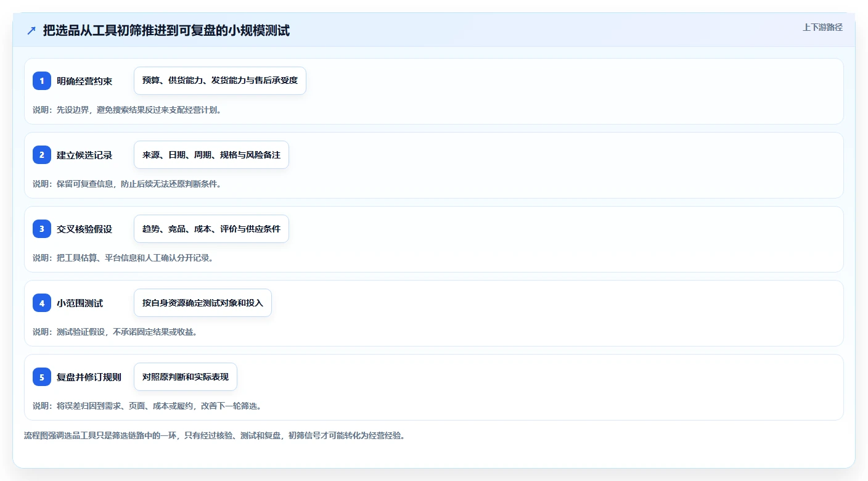Click the 趋势、竞品、成本、评价与供应条件 chip
This screenshot has width=868, height=481.
211,229
